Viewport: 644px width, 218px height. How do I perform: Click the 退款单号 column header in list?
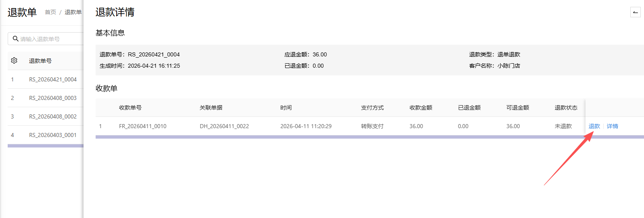40,61
